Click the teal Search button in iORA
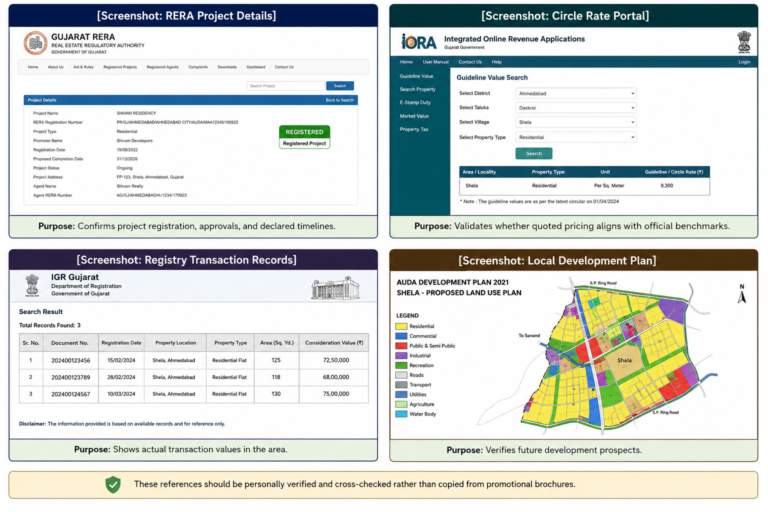Screen dimensions: 768x512 (x=534, y=153)
